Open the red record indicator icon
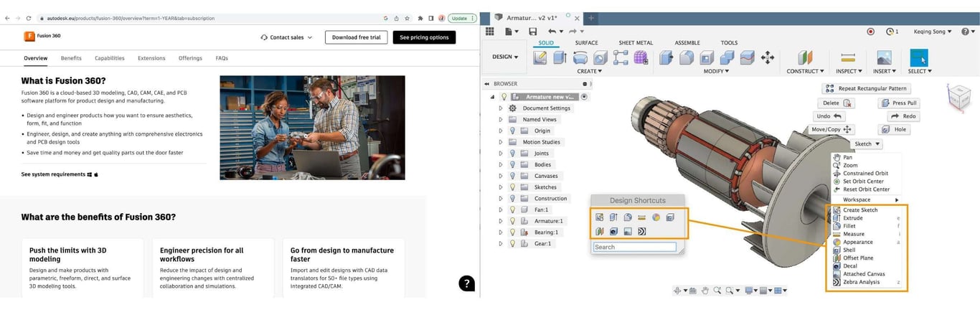980x310 pixels. (871, 32)
